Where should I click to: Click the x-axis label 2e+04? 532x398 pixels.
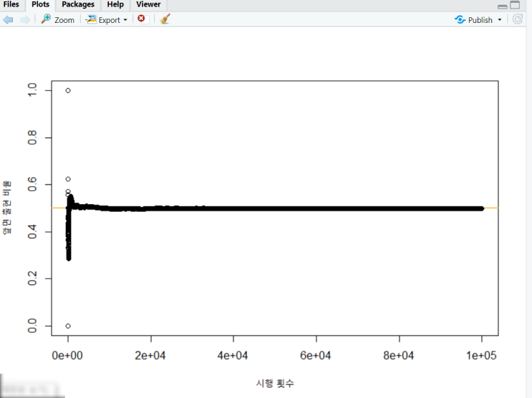pyautogui.click(x=150, y=355)
